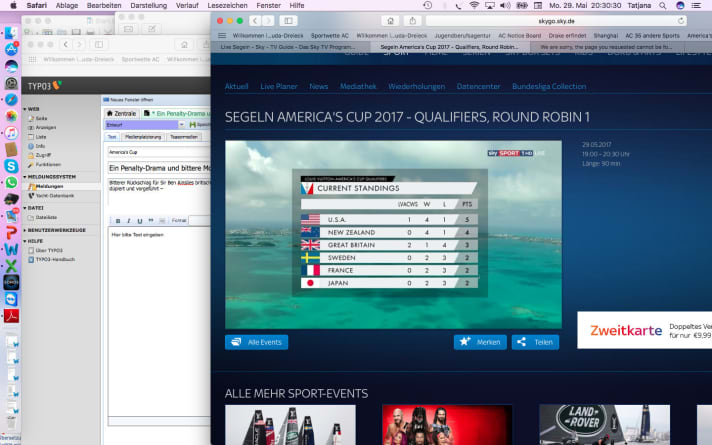Click the Merken button
The height and width of the screenshot is (445, 712).
tap(480, 342)
